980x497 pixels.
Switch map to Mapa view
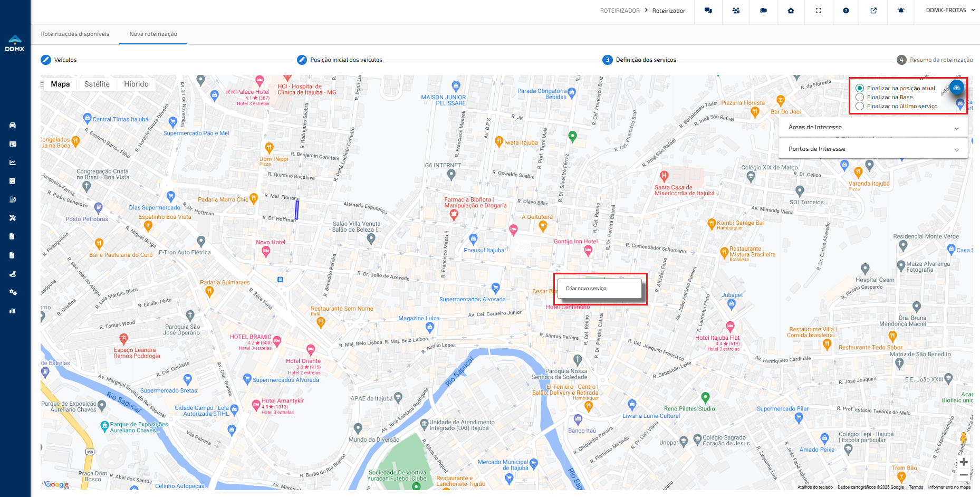coord(60,84)
